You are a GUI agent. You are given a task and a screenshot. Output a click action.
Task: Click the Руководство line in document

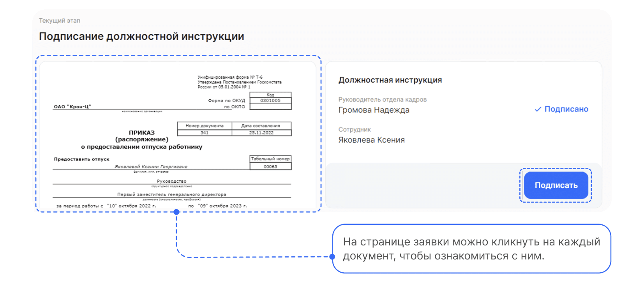coord(171,181)
